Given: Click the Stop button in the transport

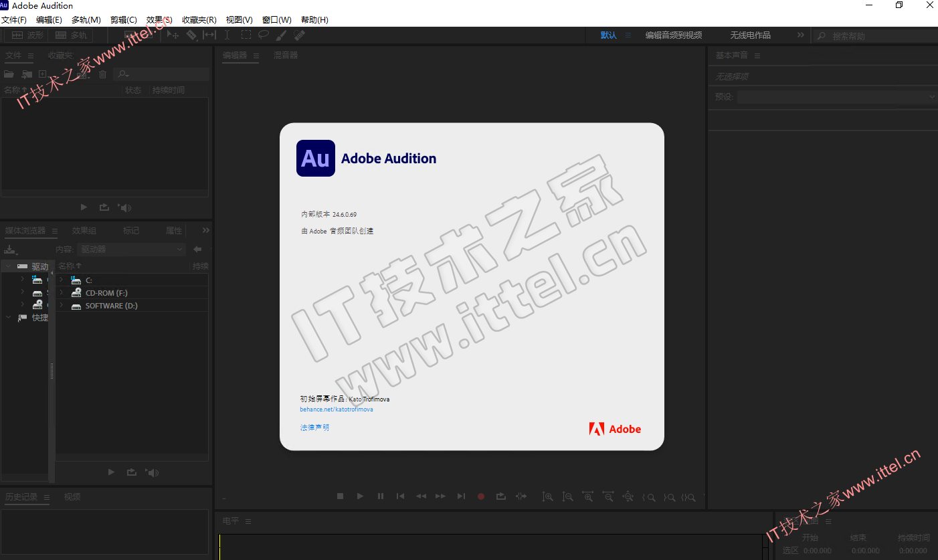Looking at the screenshot, I should [x=340, y=496].
